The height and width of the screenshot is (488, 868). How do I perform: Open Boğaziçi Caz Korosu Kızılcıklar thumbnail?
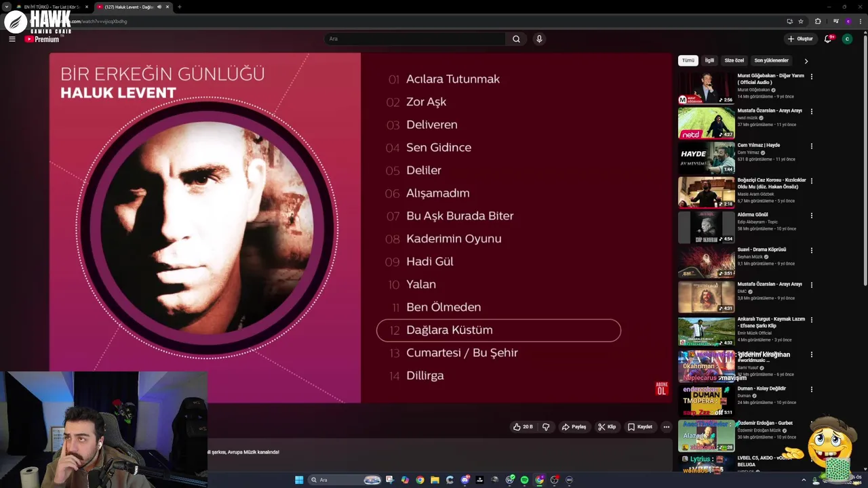pos(707,192)
